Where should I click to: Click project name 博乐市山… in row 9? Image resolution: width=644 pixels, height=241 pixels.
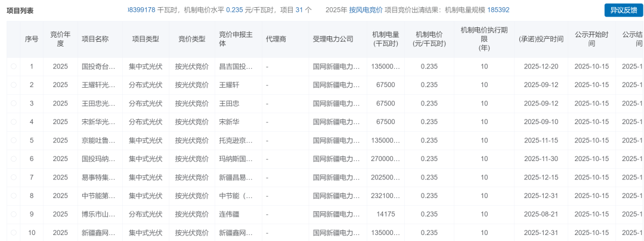98,214
